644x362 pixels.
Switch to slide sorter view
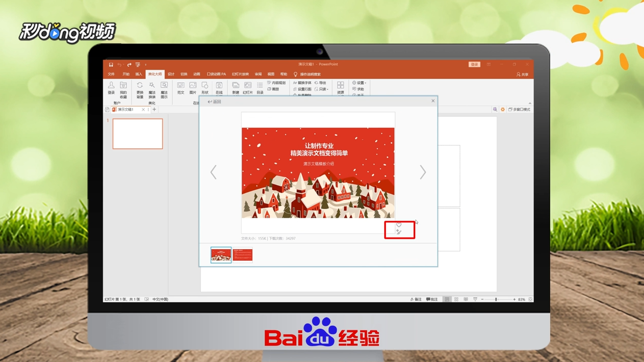point(456,299)
